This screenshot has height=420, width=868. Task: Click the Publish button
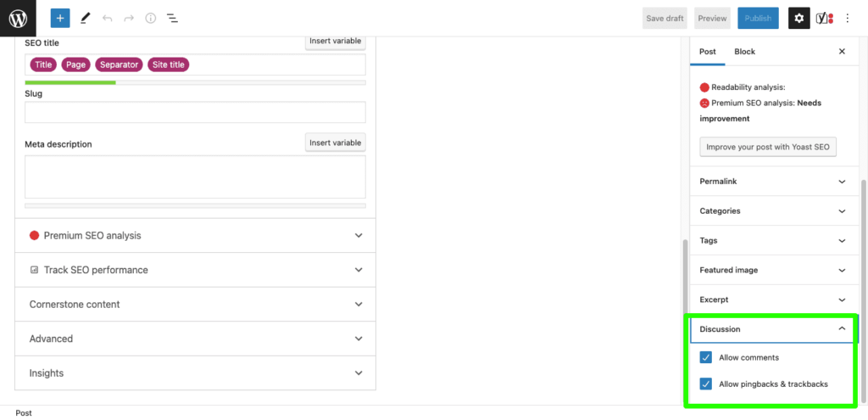[x=758, y=19]
